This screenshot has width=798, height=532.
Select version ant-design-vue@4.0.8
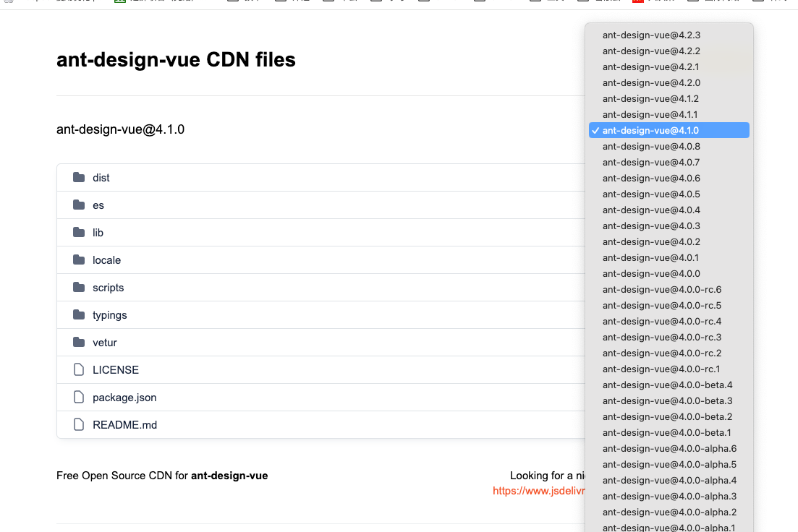(668, 147)
